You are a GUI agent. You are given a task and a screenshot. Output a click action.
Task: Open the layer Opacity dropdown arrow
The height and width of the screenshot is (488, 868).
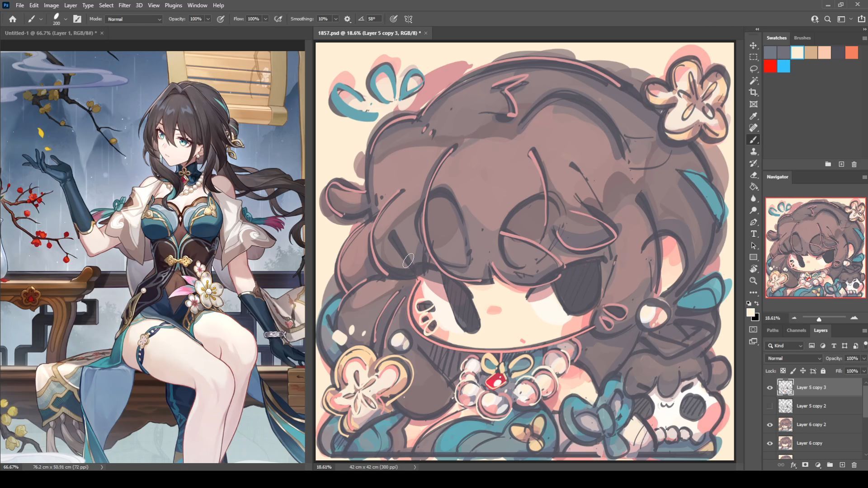864,358
